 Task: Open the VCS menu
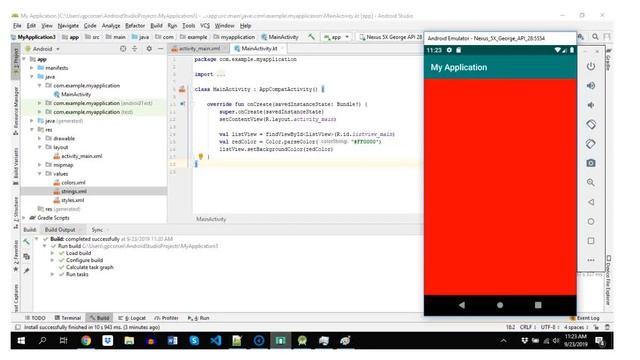[x=205, y=26]
